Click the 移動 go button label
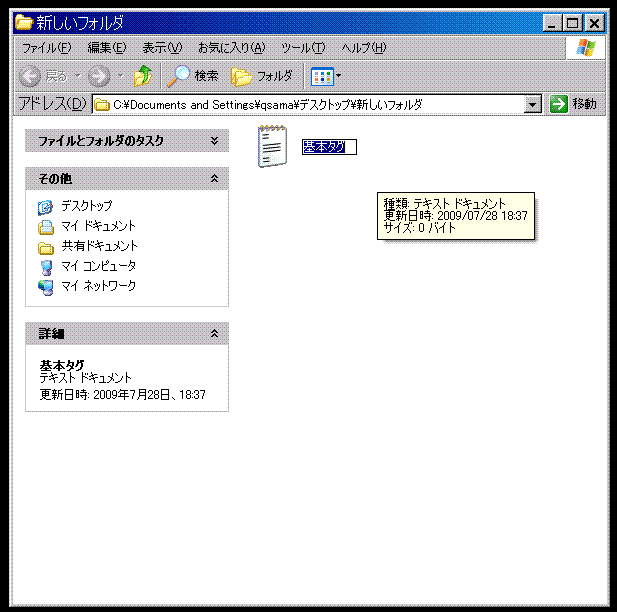Screen dimensions: 617x612 [x=584, y=104]
